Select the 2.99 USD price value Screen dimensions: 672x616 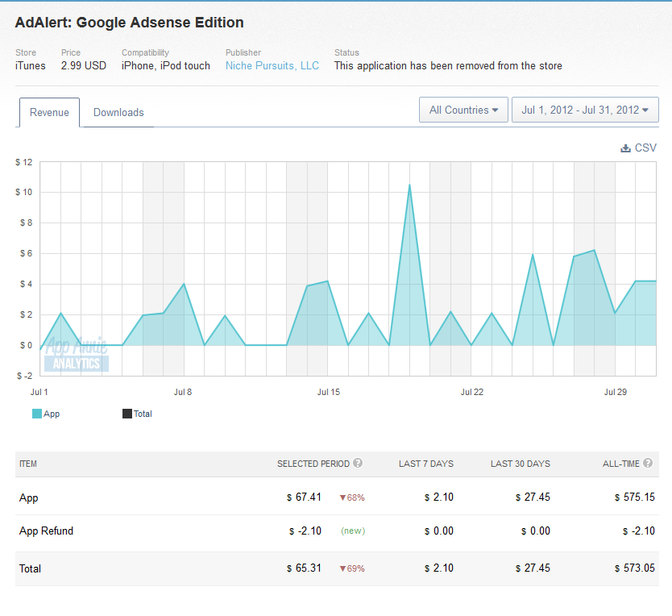(x=84, y=65)
